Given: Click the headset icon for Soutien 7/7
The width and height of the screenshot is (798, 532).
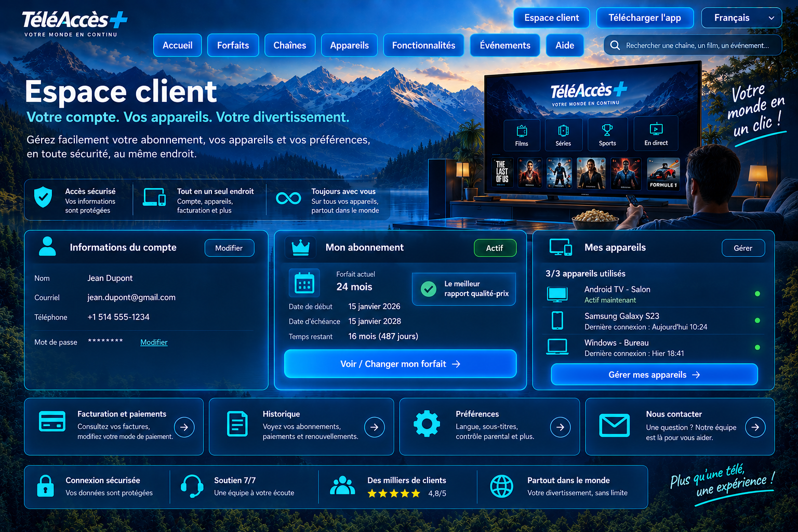Looking at the screenshot, I should (x=192, y=486).
